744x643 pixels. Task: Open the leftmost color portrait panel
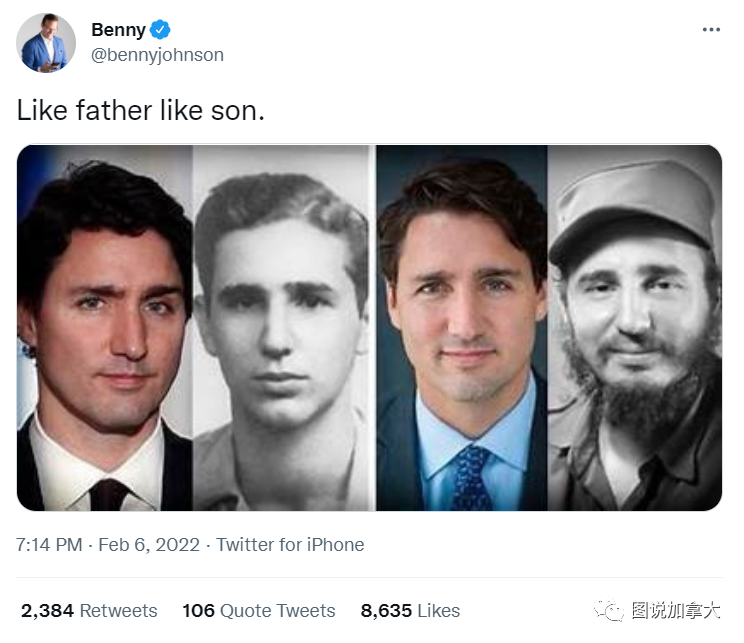(105, 328)
